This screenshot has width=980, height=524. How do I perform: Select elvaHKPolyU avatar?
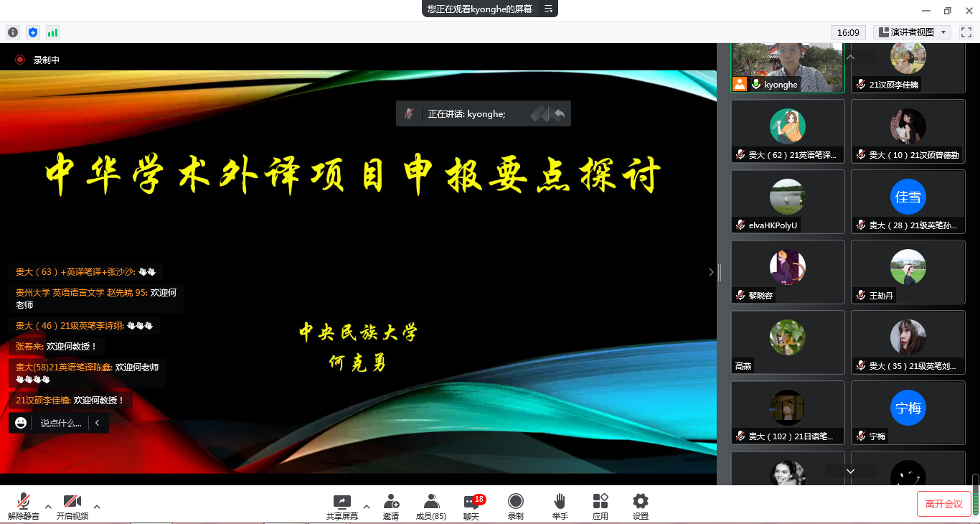pyautogui.click(x=788, y=197)
